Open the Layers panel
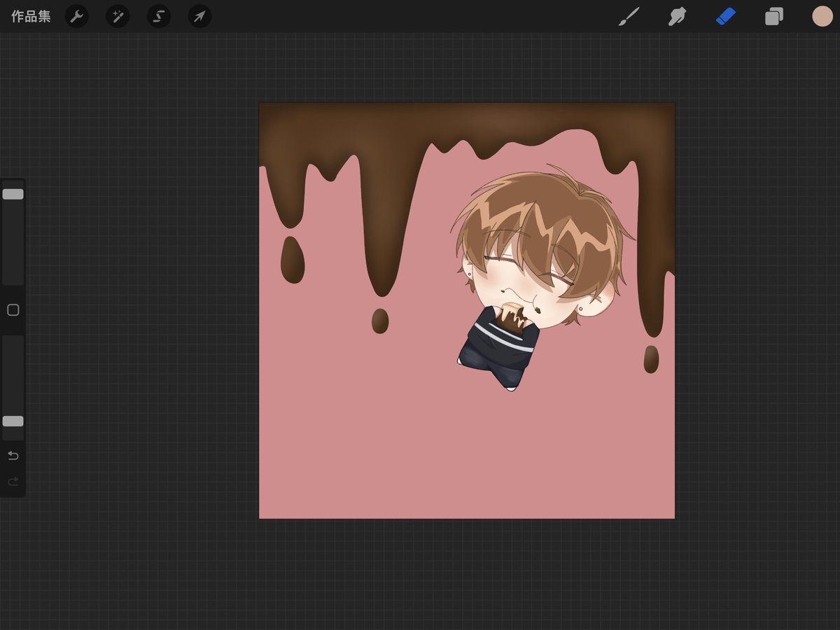The height and width of the screenshot is (630, 840). [774, 17]
